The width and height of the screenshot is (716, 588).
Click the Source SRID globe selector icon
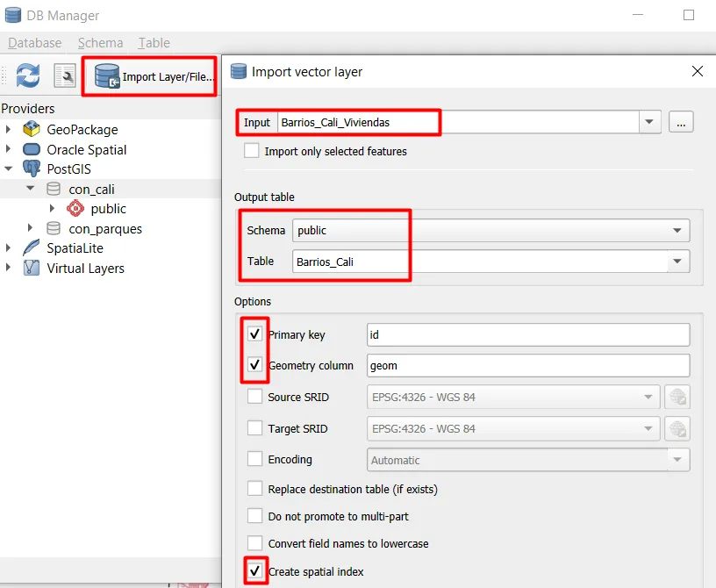[677, 397]
